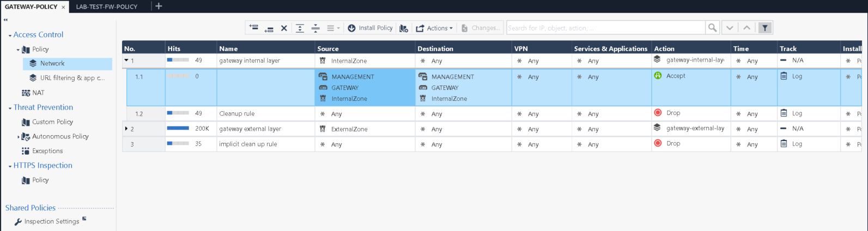Open a new tab with plus button
The width and height of the screenshot is (868, 231).
pos(159,7)
